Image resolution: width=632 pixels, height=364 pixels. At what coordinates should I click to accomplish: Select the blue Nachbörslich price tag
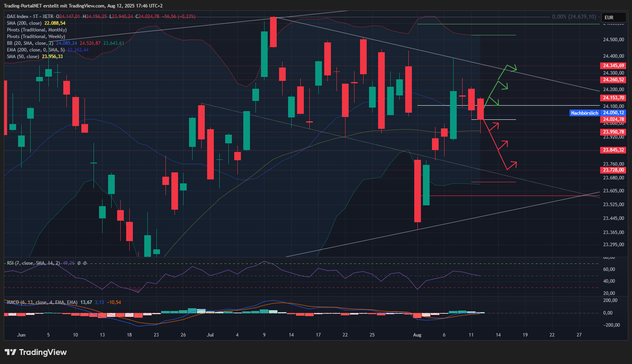click(584, 113)
